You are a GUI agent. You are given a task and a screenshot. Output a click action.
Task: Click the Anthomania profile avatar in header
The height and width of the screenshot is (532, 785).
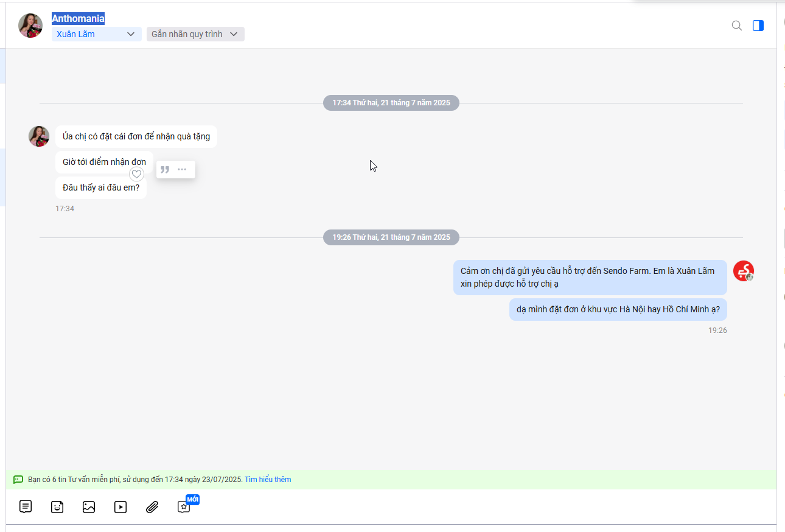(30, 26)
